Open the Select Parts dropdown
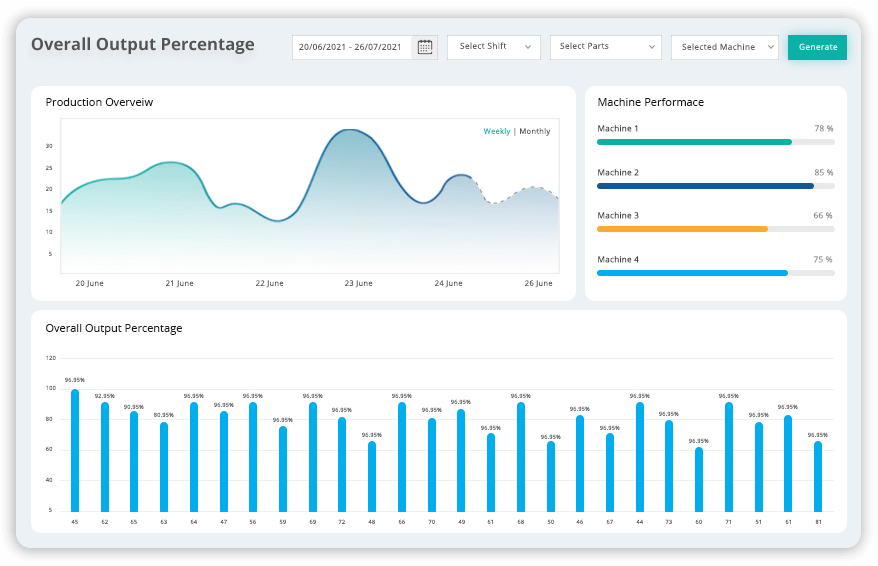878x566 pixels. pos(605,47)
